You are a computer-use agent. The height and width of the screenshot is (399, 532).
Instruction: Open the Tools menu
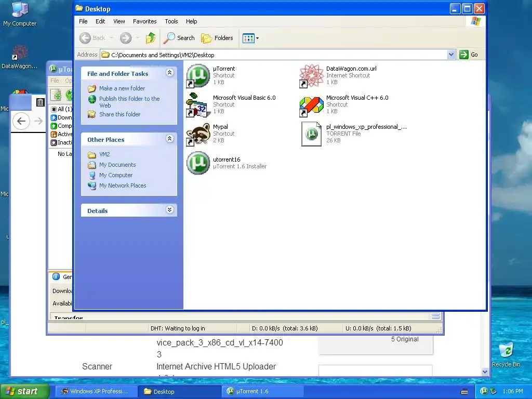click(171, 21)
